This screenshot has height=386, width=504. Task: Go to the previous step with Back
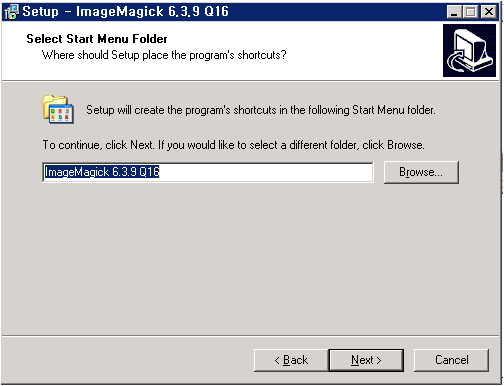tap(291, 360)
